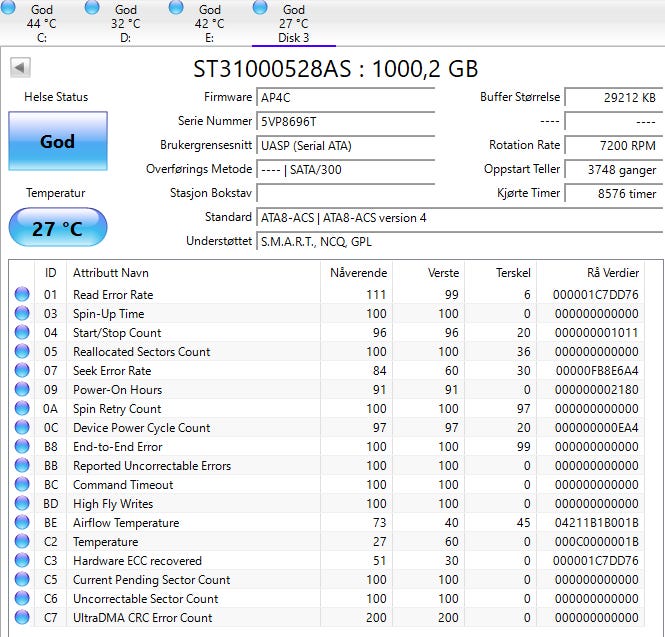665x637 pixels.
Task: Click status orb for UltraDMA CRC Error Count
Action: pyautogui.click(x=22, y=618)
